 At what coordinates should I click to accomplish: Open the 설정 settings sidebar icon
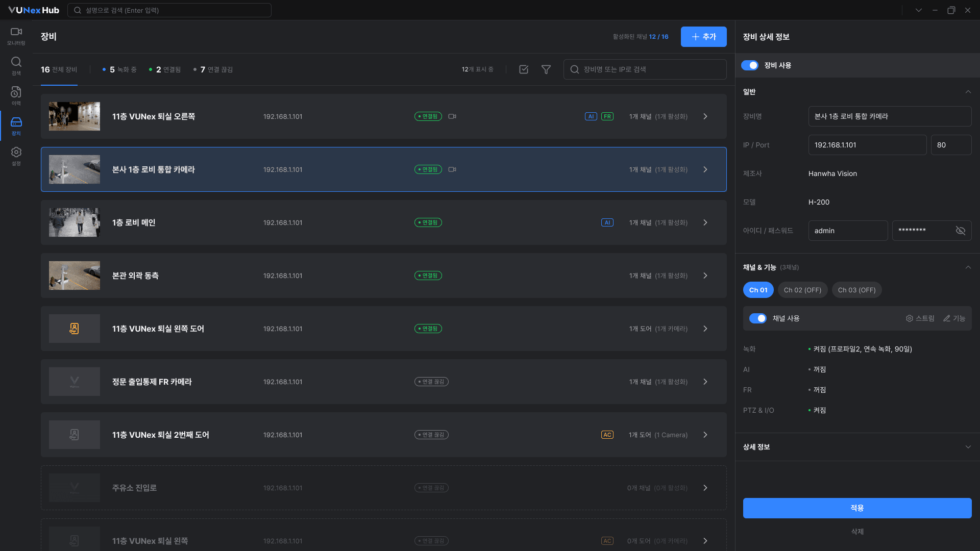[16, 157]
